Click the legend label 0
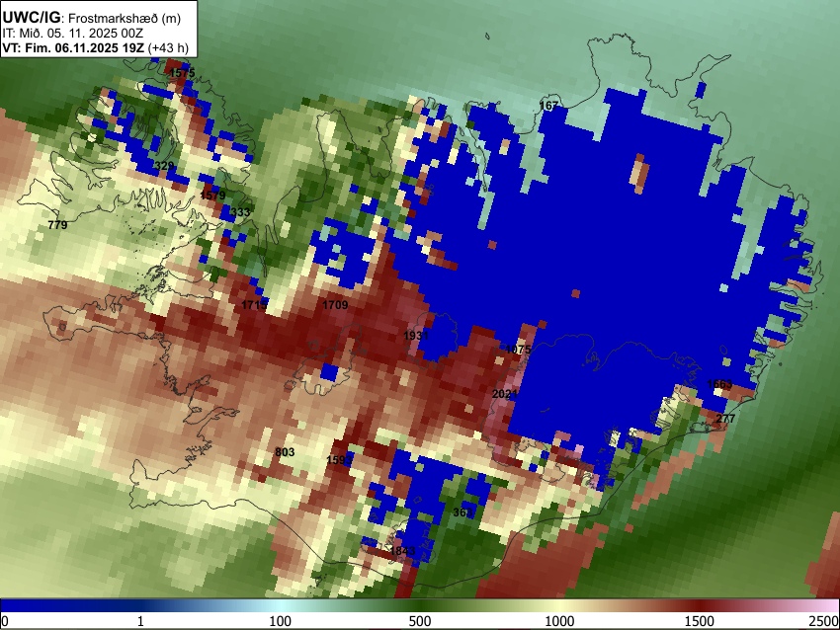The width and height of the screenshot is (840, 630). pyautogui.click(x=5, y=621)
